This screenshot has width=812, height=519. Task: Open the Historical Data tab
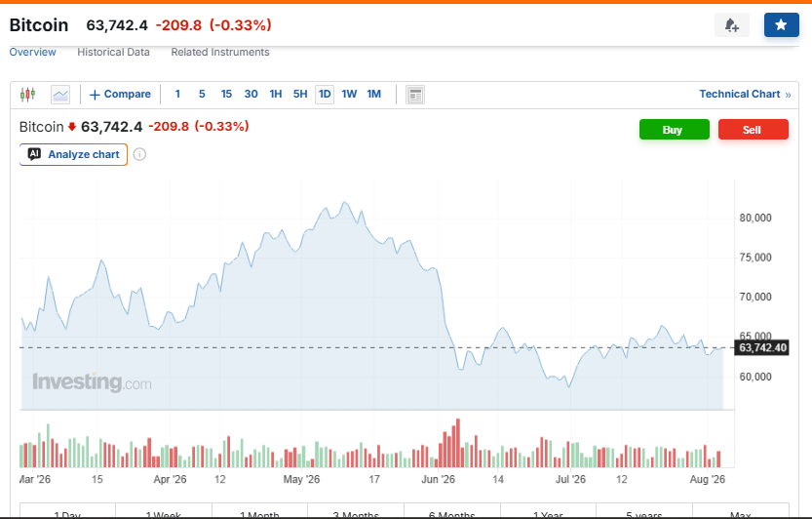click(x=113, y=52)
